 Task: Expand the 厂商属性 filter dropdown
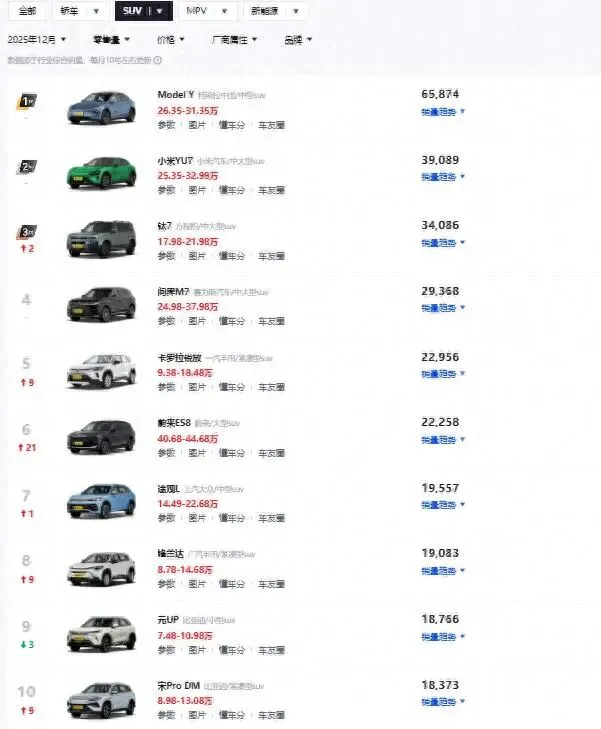(233, 39)
